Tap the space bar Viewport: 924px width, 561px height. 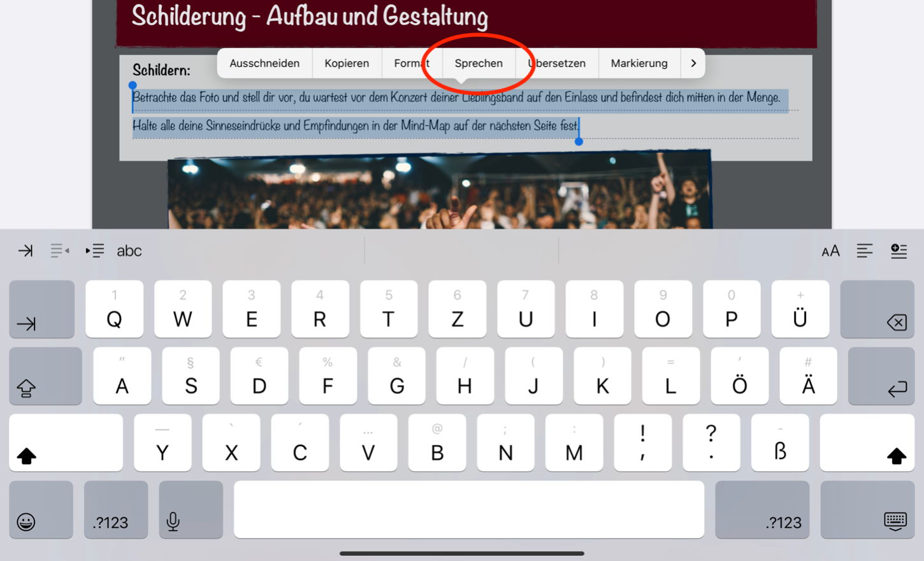click(x=469, y=509)
